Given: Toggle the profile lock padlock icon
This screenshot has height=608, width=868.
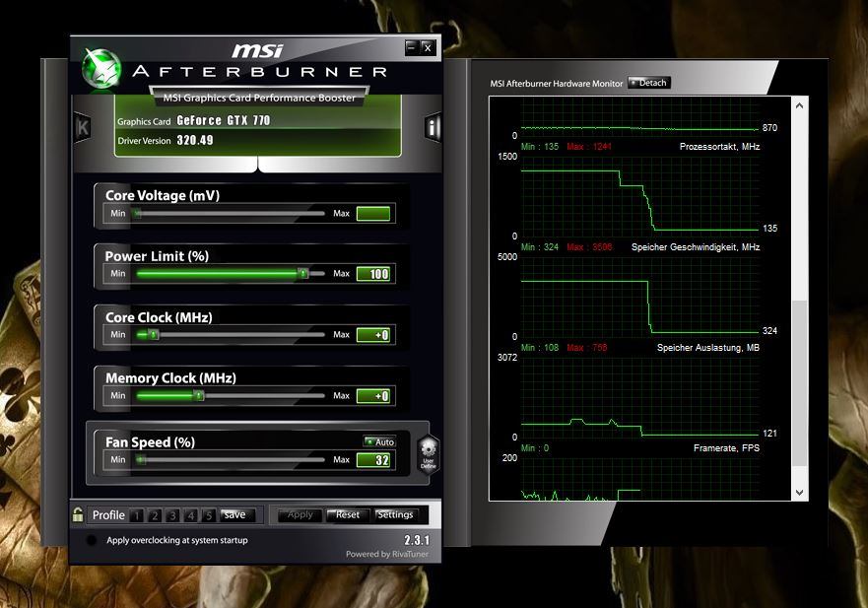Looking at the screenshot, I should 78,514.
